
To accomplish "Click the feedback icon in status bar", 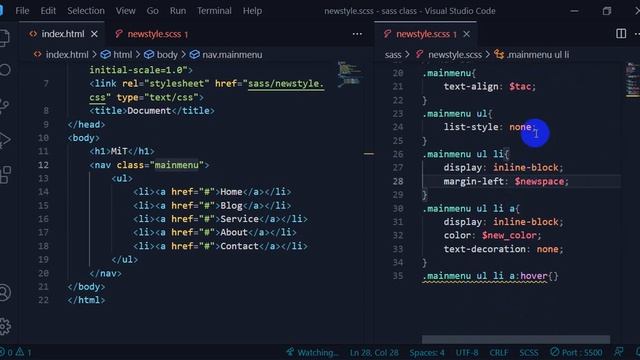I will point(619,352).
